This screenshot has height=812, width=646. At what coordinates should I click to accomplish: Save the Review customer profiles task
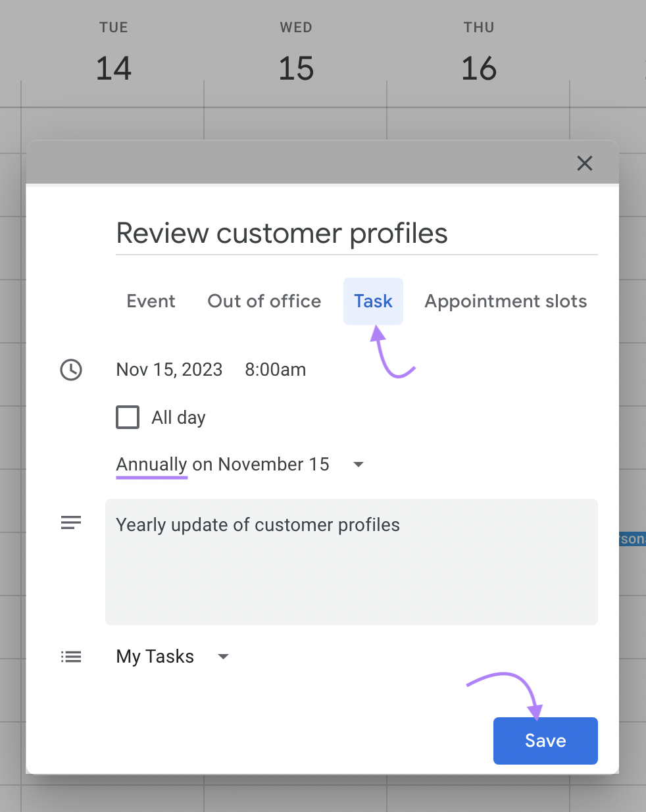click(545, 740)
